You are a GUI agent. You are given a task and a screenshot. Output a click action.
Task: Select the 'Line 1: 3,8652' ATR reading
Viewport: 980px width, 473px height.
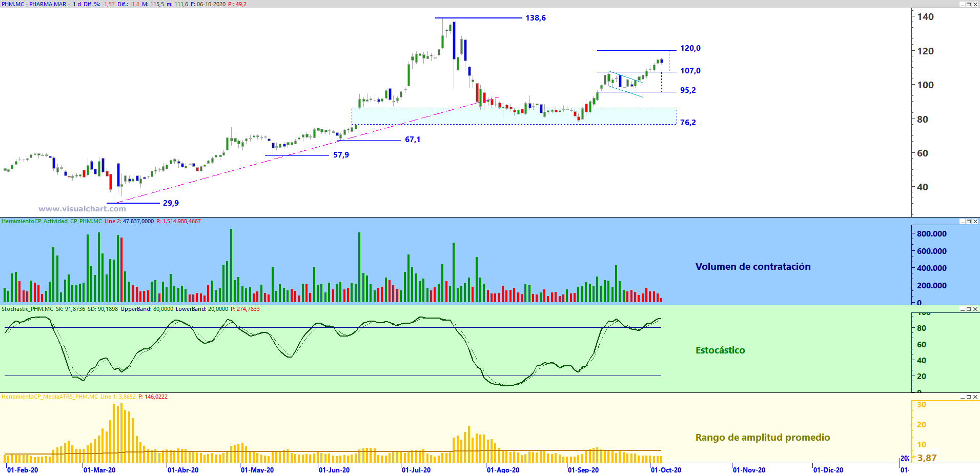click(118, 397)
